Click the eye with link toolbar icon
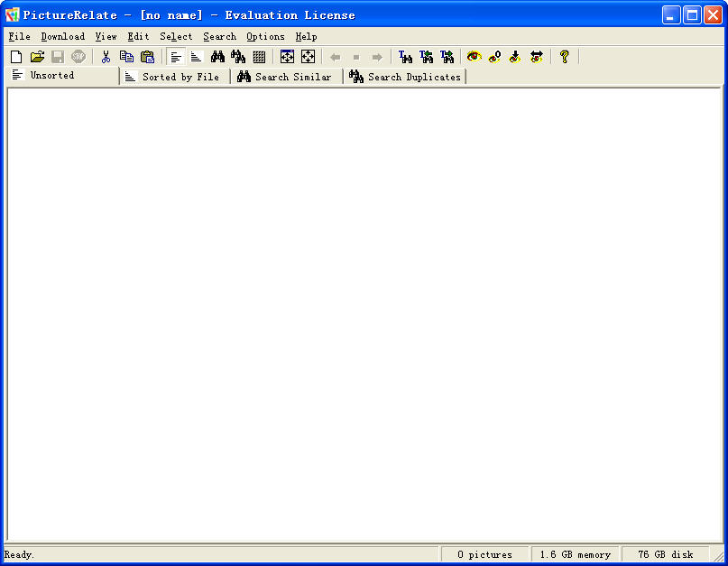This screenshot has height=566, width=728. click(494, 57)
